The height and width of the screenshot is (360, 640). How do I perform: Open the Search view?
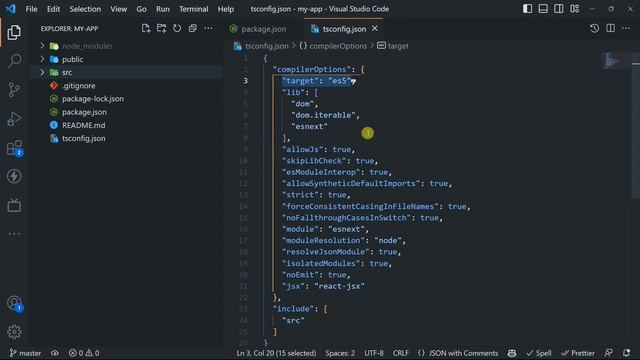(x=14, y=61)
